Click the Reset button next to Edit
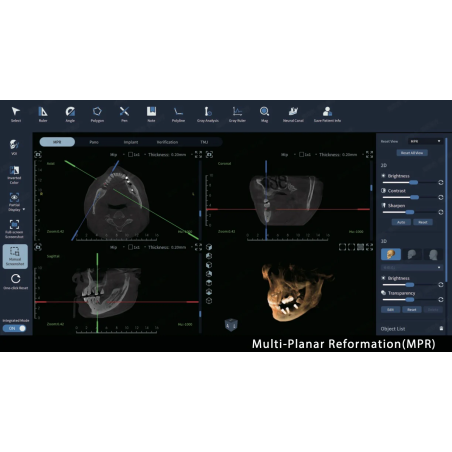Image resolution: width=452 pixels, height=452 pixels. click(x=412, y=310)
